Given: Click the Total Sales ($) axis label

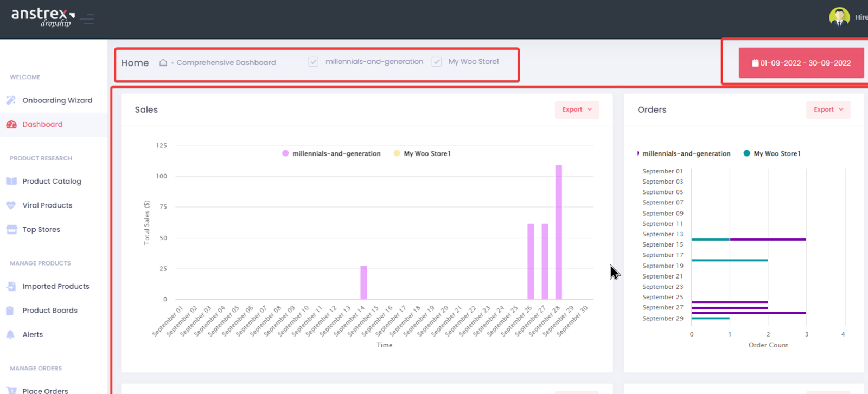Looking at the screenshot, I should point(146,223).
